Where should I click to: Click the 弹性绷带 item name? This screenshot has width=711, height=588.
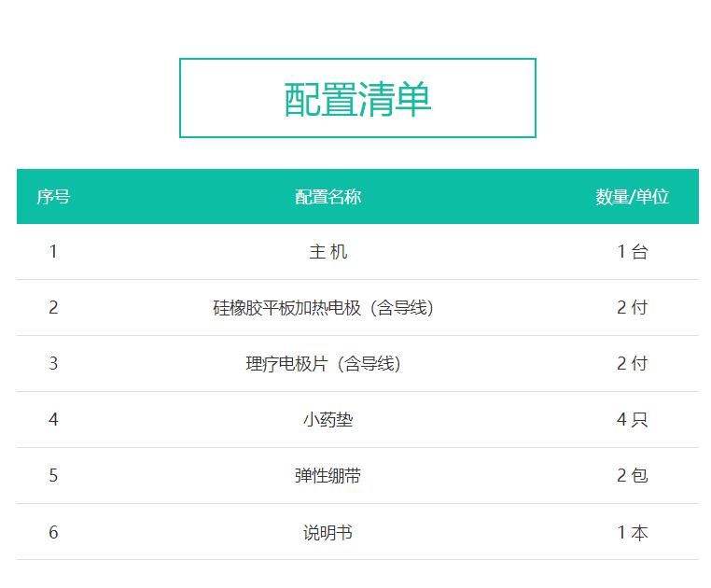pos(328,476)
